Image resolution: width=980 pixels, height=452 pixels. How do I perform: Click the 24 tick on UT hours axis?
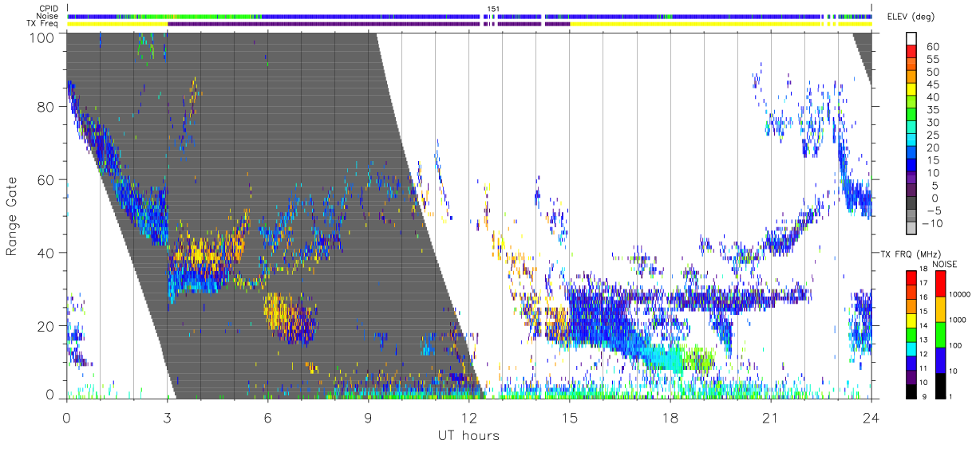[871, 418]
